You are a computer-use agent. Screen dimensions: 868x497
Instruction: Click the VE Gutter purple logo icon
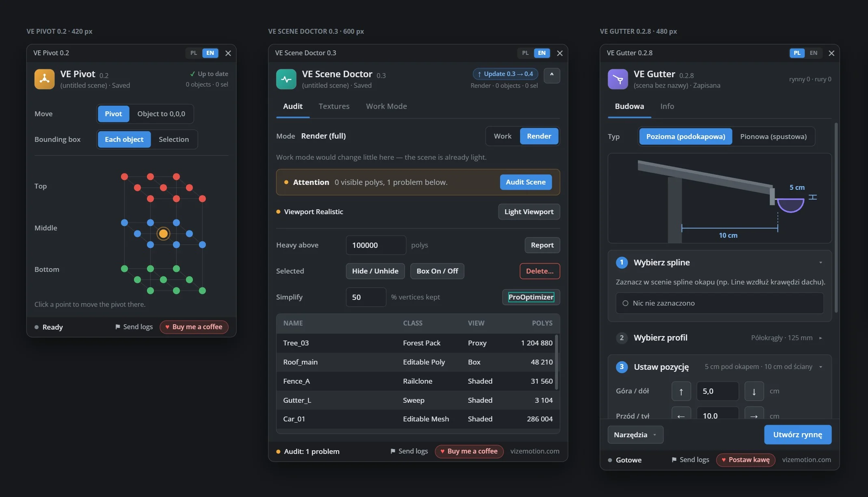pyautogui.click(x=618, y=79)
